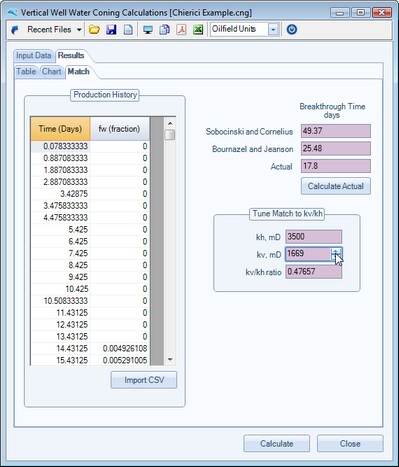
Task: Switch to the Table sub-tab
Action: click(26, 72)
